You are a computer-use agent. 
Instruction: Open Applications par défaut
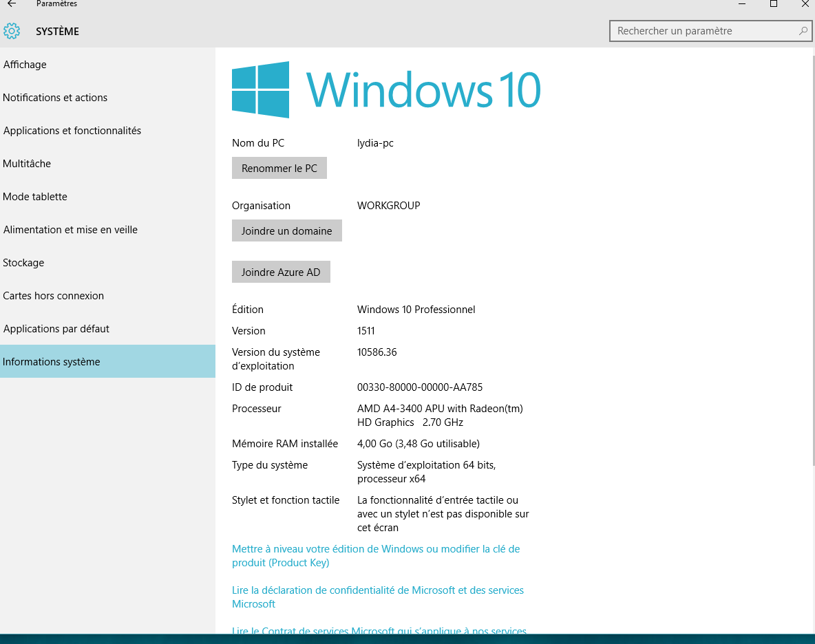[x=56, y=329]
